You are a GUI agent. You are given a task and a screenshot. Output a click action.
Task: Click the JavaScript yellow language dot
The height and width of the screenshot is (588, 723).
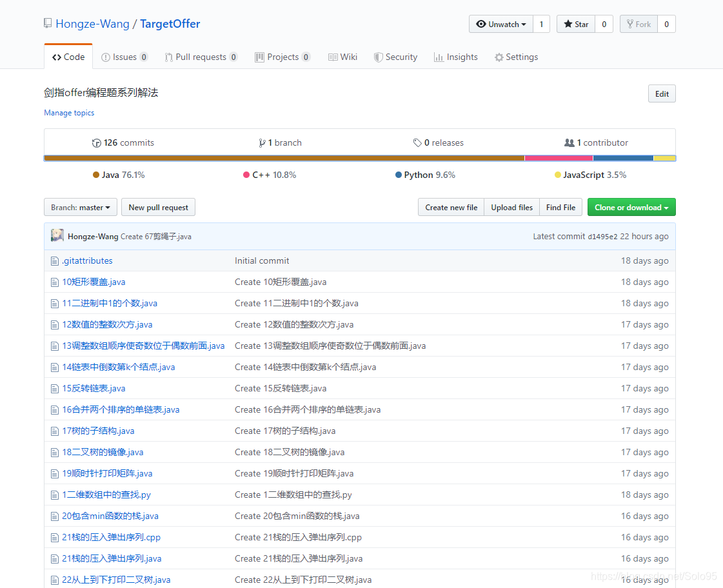click(557, 175)
